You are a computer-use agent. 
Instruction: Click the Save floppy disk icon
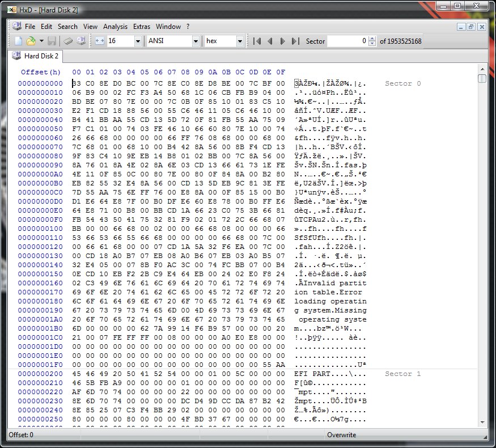coord(52,41)
